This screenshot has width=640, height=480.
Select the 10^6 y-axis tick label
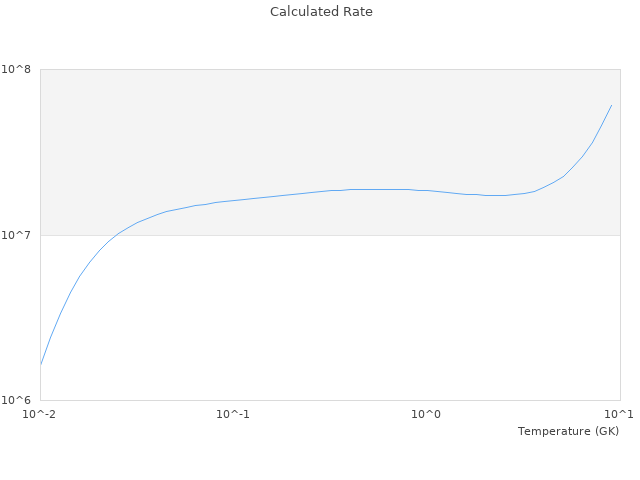[x=18, y=401]
